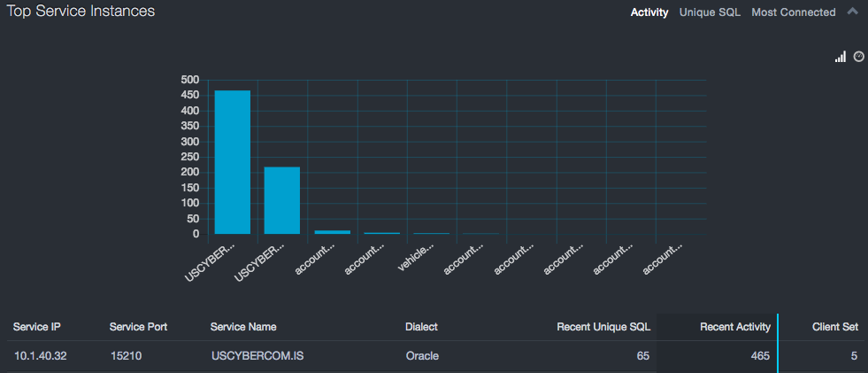Switch to the Unique SQL tab
The image size is (868, 373).
coord(710,12)
